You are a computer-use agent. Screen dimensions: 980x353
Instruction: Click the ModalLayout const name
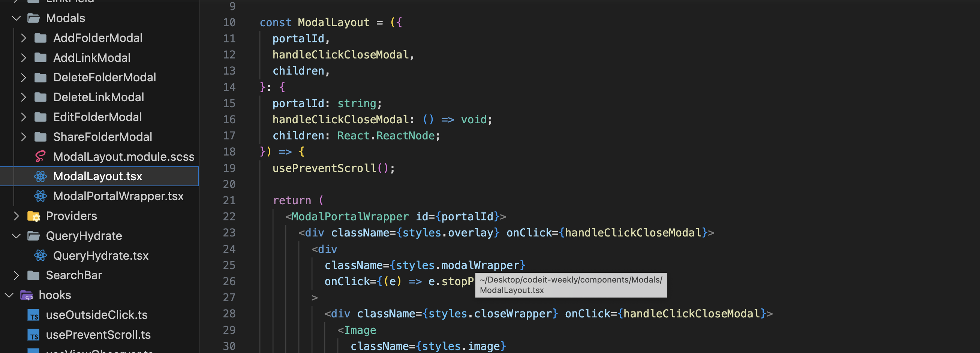coord(334,22)
